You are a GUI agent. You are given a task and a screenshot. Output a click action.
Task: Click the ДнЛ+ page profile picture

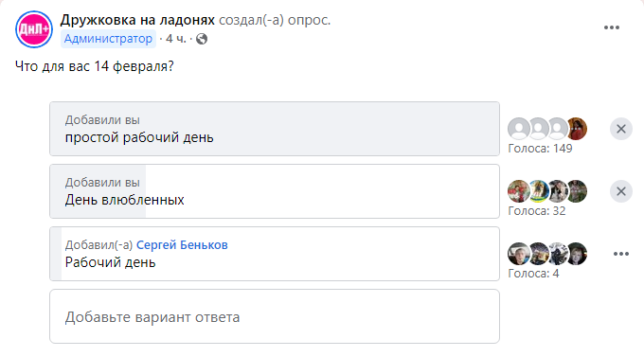click(34, 29)
